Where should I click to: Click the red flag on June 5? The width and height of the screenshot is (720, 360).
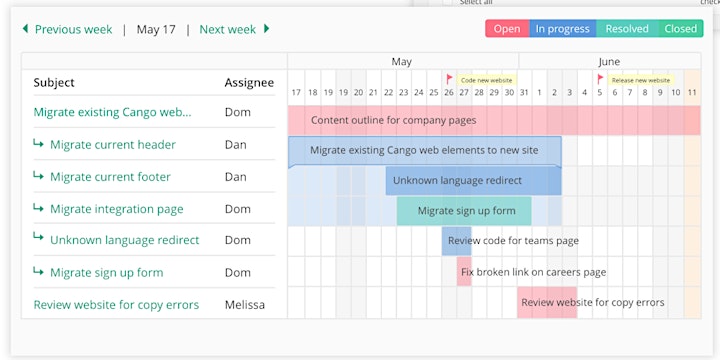pyautogui.click(x=600, y=79)
